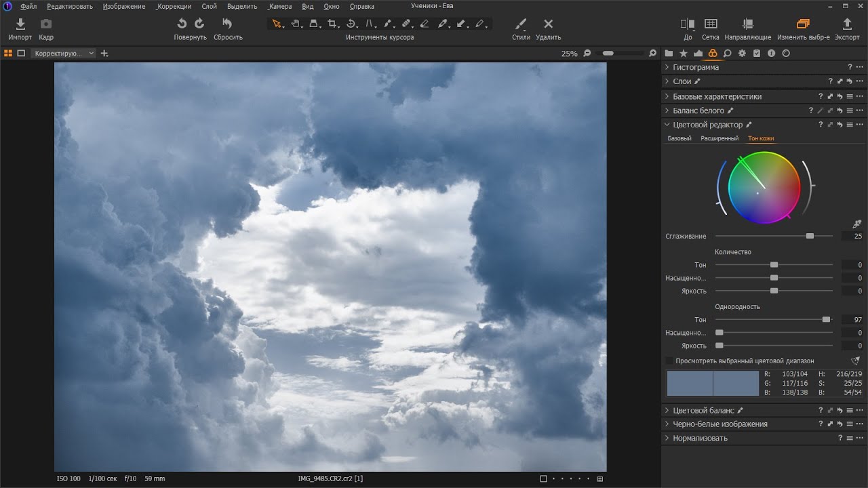Expand the Базовые характеристики panel

click(667, 96)
